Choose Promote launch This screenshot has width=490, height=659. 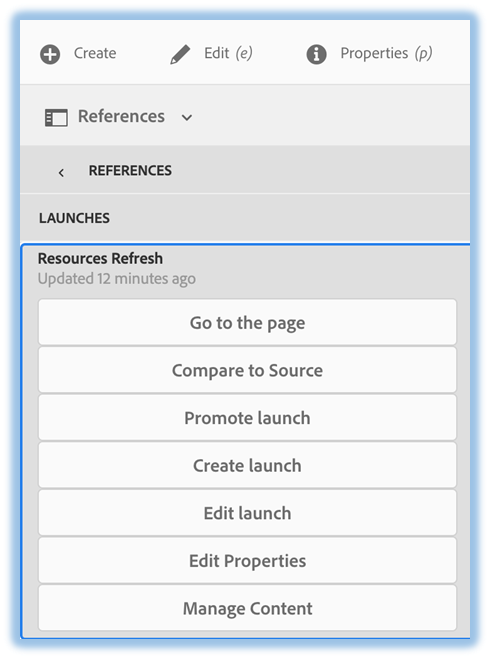coord(247,418)
